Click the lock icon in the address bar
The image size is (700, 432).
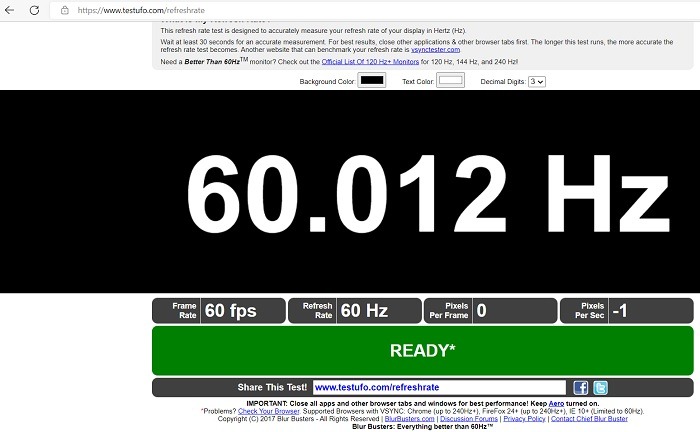coord(65,10)
